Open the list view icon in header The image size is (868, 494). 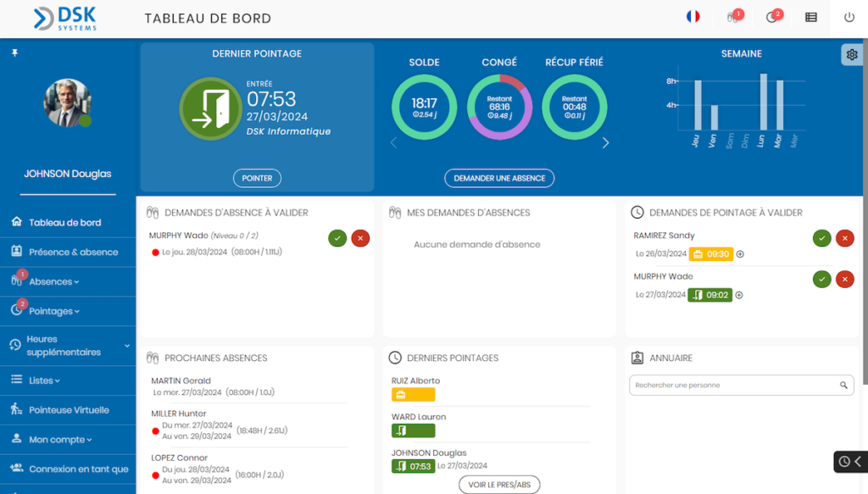(811, 17)
